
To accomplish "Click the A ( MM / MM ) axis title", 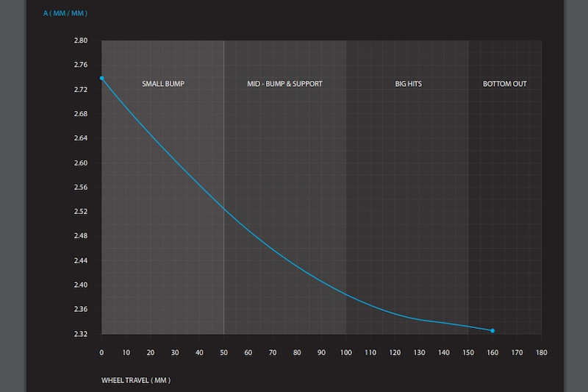I will (x=65, y=13).
